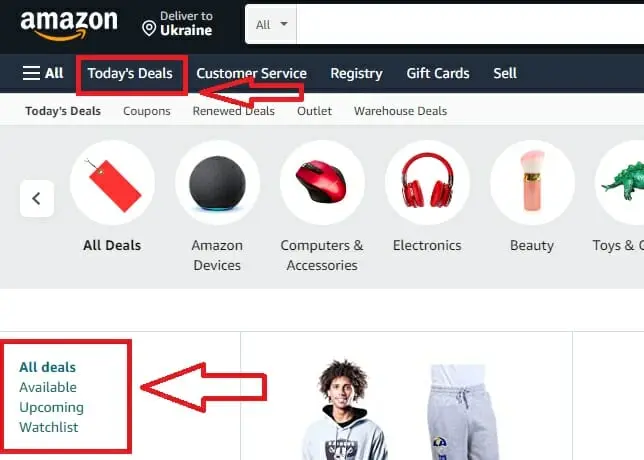The width and height of the screenshot is (644, 460).
Task: Click into the Amazon search field
Action: tap(470, 25)
